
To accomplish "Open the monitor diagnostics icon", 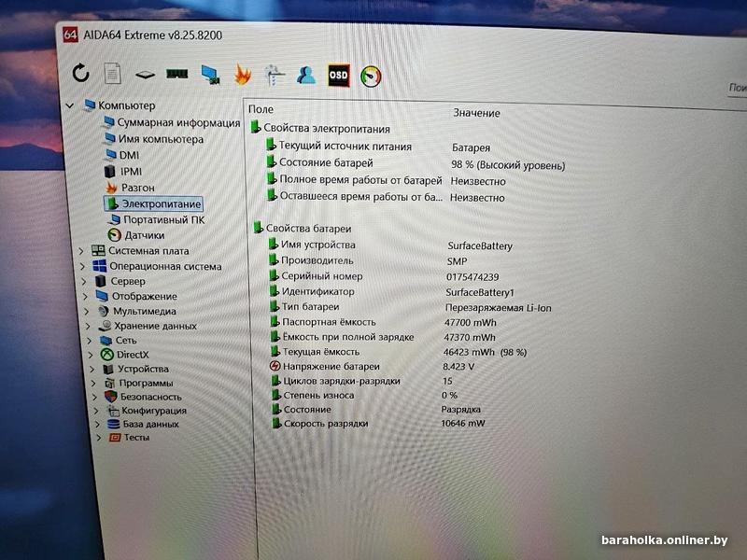I will coord(210,75).
